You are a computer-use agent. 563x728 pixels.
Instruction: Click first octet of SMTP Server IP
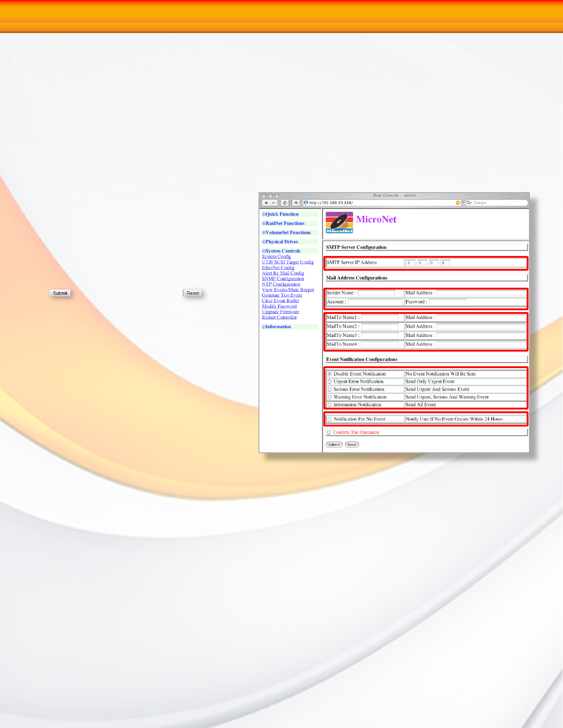pyautogui.click(x=411, y=263)
